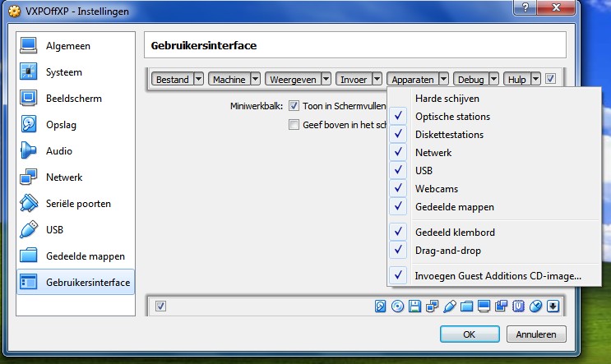Screen dimensions: 611x364
Task: Uncheck Diskettestations in Apparaten menu
Action: pos(494,134)
